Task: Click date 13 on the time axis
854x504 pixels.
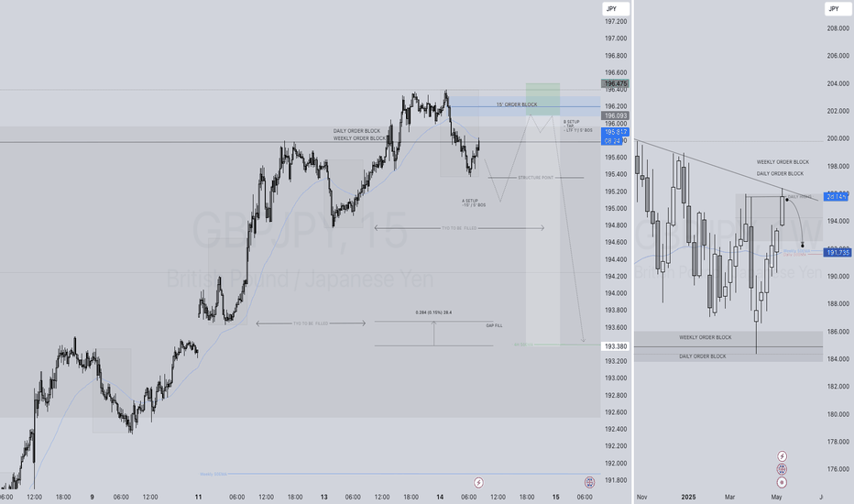Action: click(324, 497)
